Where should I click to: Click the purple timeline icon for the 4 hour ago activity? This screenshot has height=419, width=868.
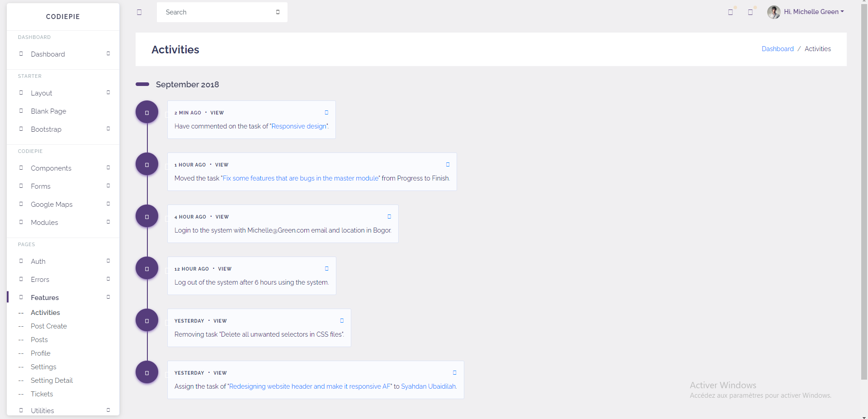tap(147, 216)
